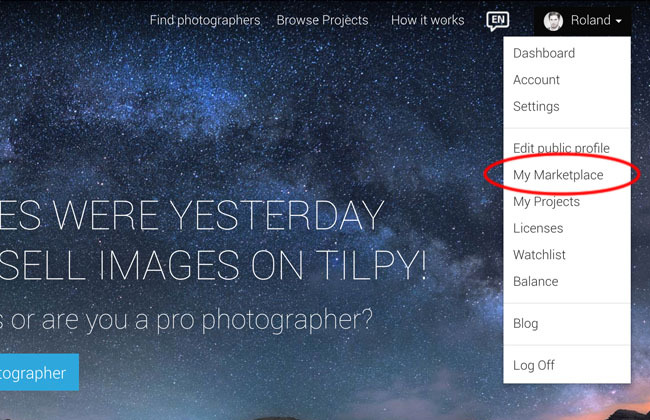
Task: Select Edit public profile
Action: [561, 148]
